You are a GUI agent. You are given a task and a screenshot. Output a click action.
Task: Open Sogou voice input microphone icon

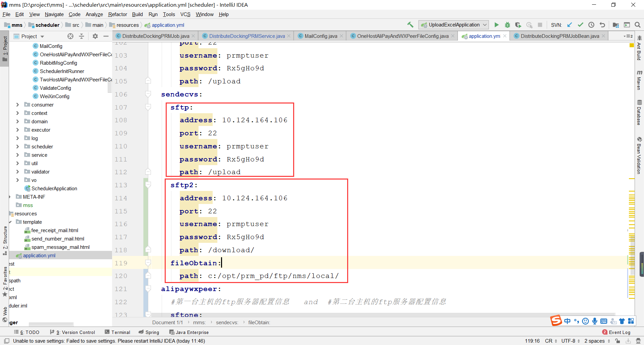coord(595,321)
